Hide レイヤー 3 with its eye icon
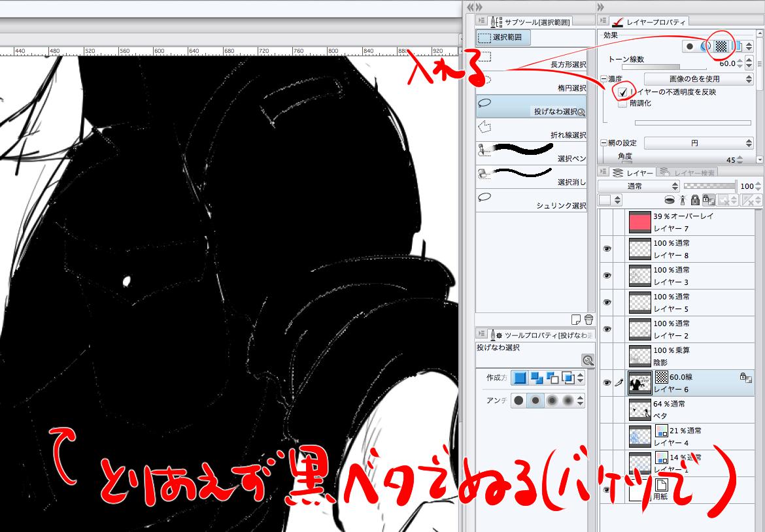 click(607, 276)
